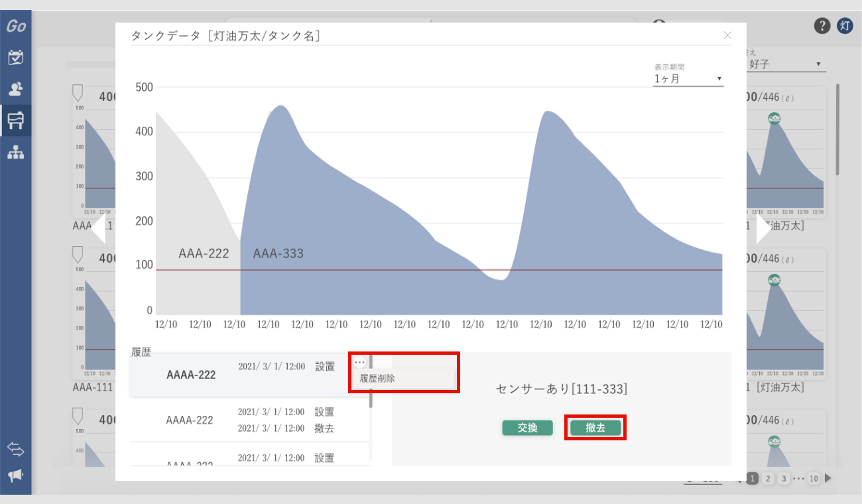Go to page 2 in pagination
862x504 pixels.
[x=768, y=478]
